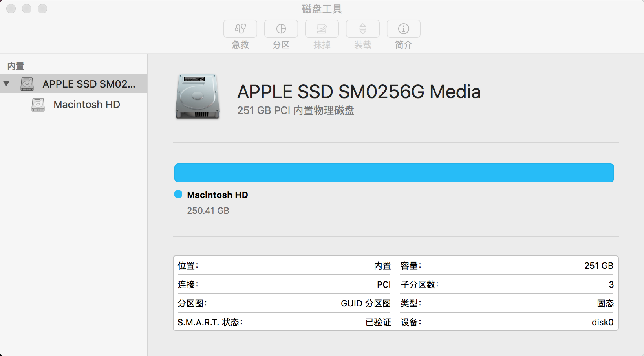The image size is (644, 356).
Task: Click the 251 GB PCI 内置物理磁盘 subtitle
Action: coord(296,110)
